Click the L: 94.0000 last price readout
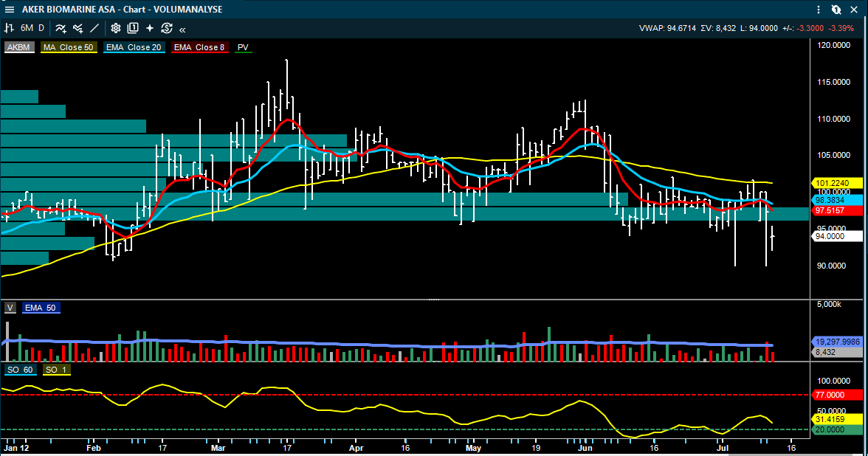The height and width of the screenshot is (456, 868). point(759,28)
